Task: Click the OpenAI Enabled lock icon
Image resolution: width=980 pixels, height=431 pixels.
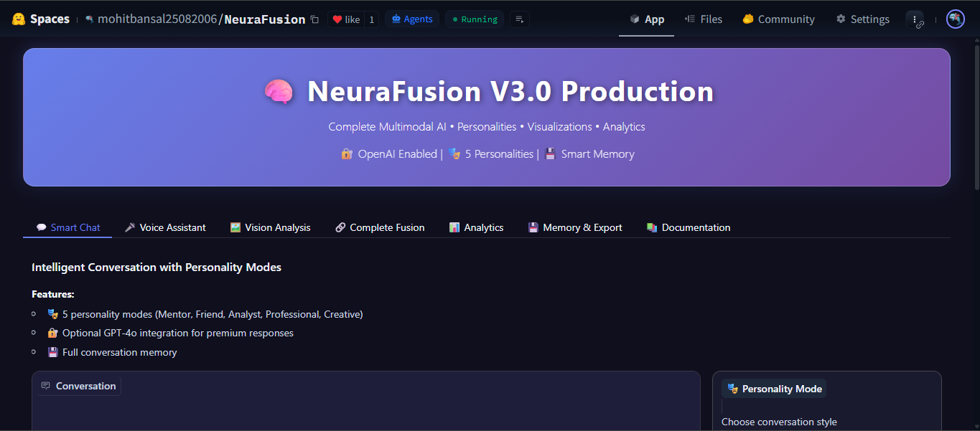Action: pyautogui.click(x=347, y=153)
